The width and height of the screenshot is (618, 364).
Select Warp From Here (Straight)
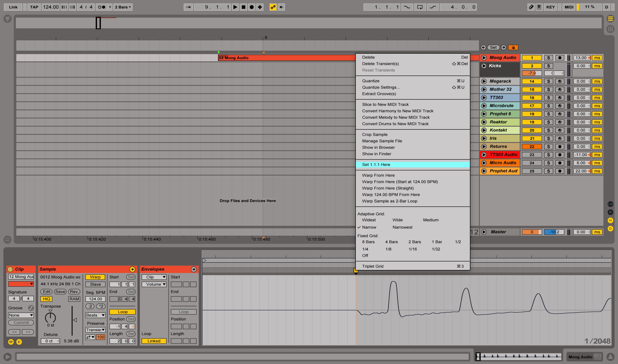coord(413,188)
